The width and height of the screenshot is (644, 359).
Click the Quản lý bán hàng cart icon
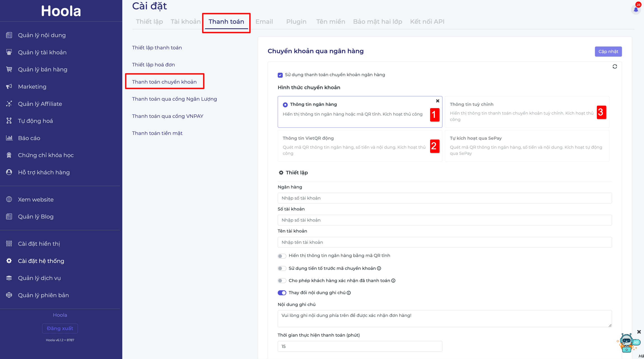click(x=9, y=69)
